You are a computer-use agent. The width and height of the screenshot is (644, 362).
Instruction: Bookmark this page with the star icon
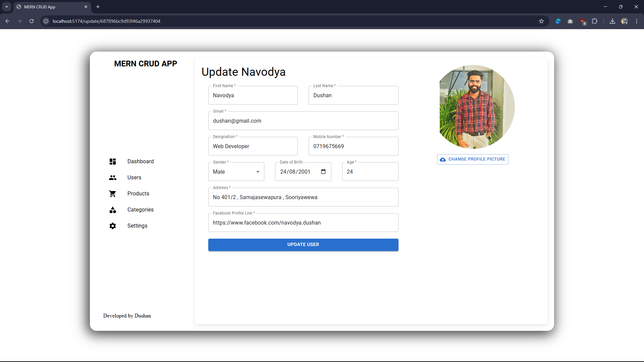[541, 21]
